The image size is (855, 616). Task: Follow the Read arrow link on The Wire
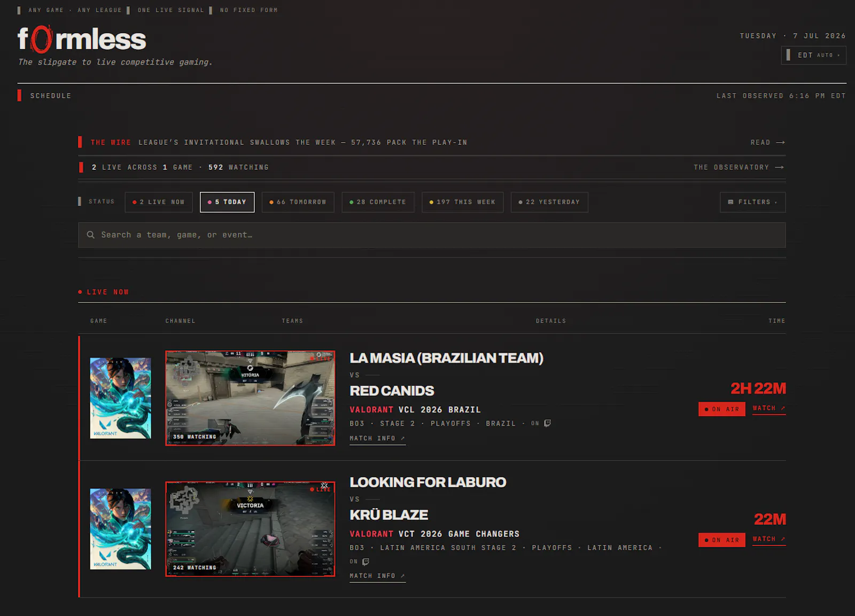767,143
